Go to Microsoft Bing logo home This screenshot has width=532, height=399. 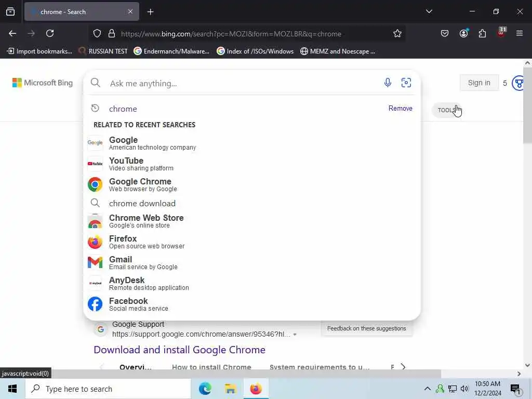(43, 83)
